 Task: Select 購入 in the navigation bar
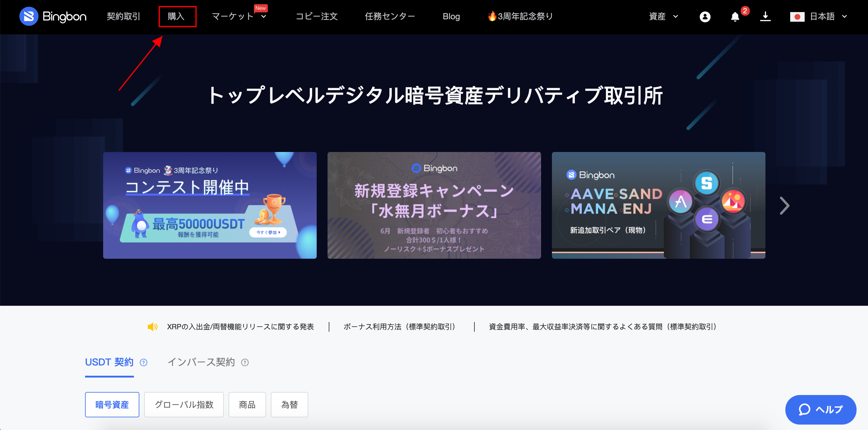[x=178, y=17]
